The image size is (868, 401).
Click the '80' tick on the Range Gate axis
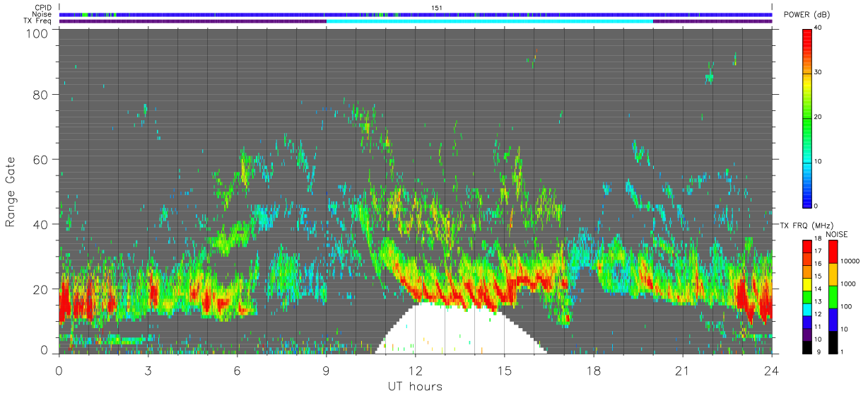42,95
